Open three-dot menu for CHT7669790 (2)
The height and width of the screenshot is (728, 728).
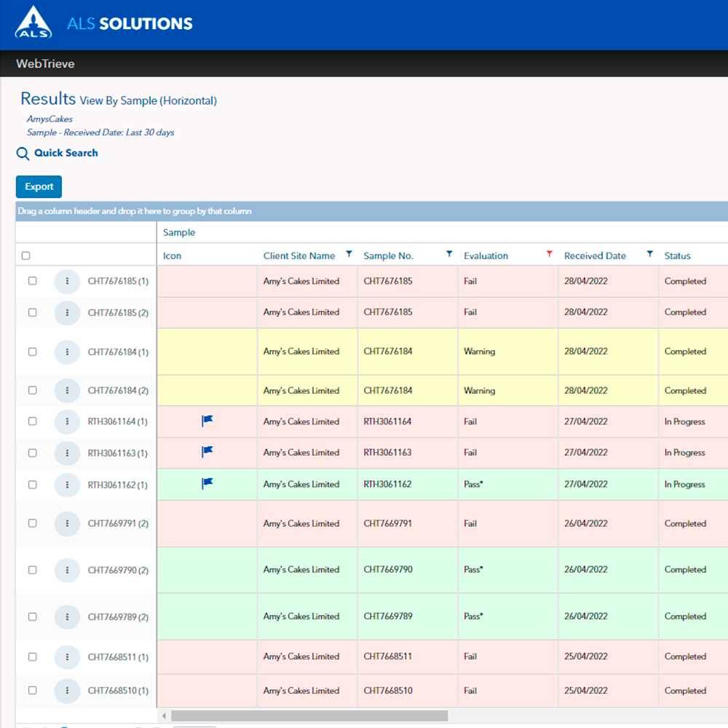coord(67,570)
